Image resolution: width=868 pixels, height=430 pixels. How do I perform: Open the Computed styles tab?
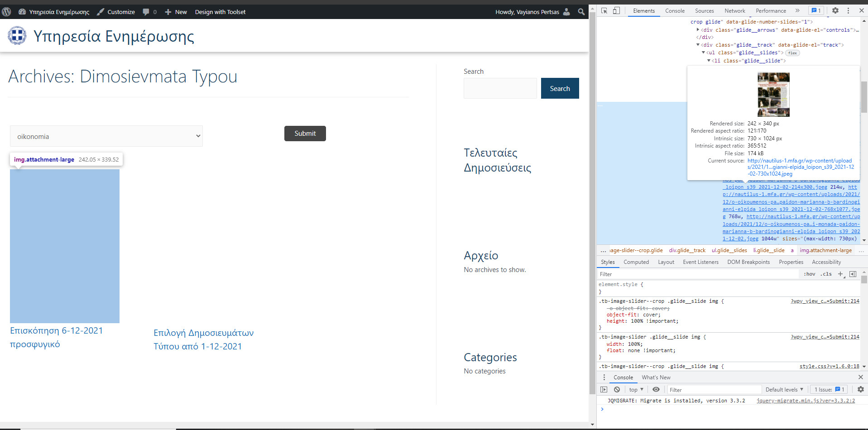tap(636, 262)
